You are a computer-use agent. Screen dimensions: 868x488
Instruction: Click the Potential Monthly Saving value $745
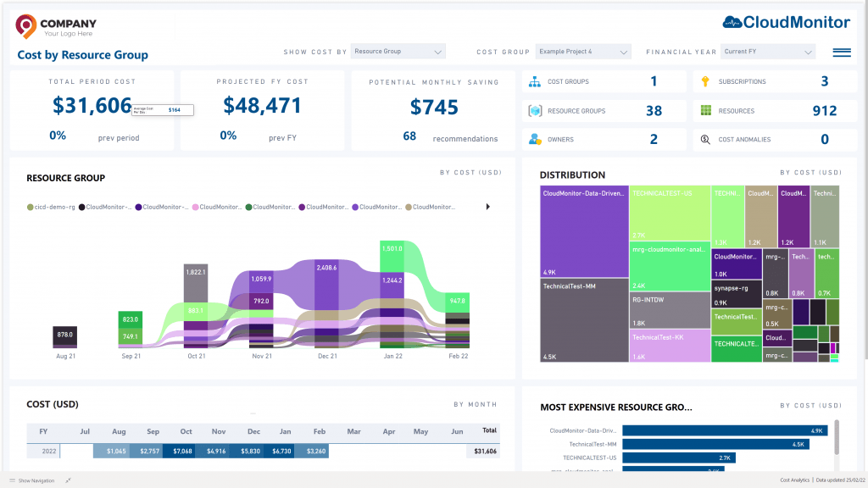pyautogui.click(x=434, y=107)
